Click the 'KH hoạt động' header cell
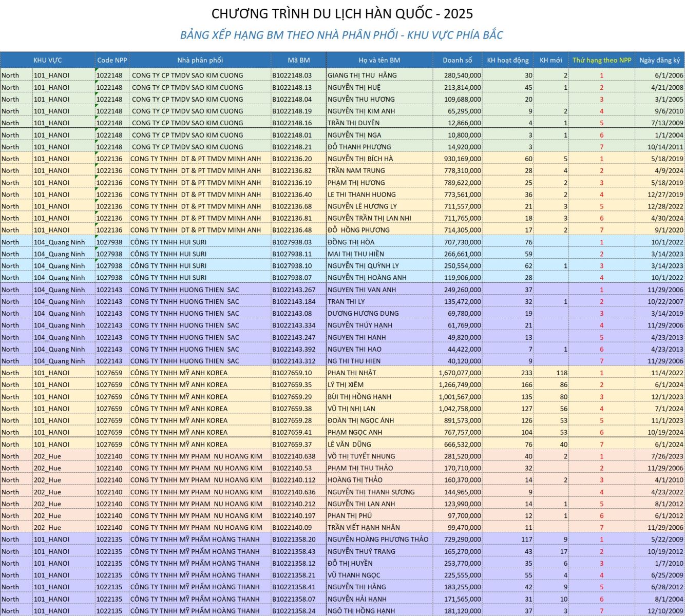 508,60
